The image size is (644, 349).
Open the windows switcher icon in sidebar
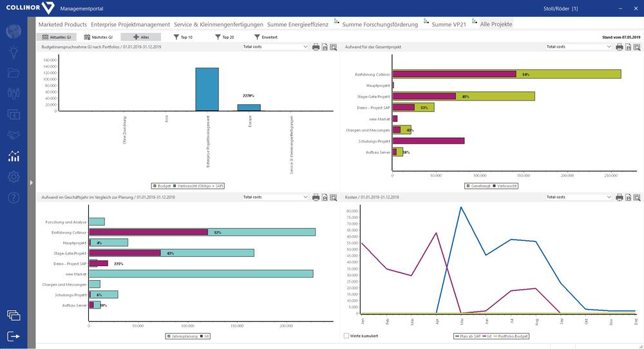[x=14, y=315]
